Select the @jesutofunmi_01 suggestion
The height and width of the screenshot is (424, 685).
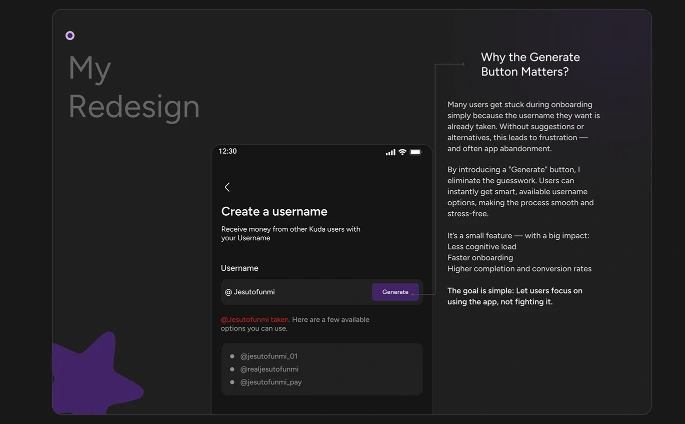(268, 356)
